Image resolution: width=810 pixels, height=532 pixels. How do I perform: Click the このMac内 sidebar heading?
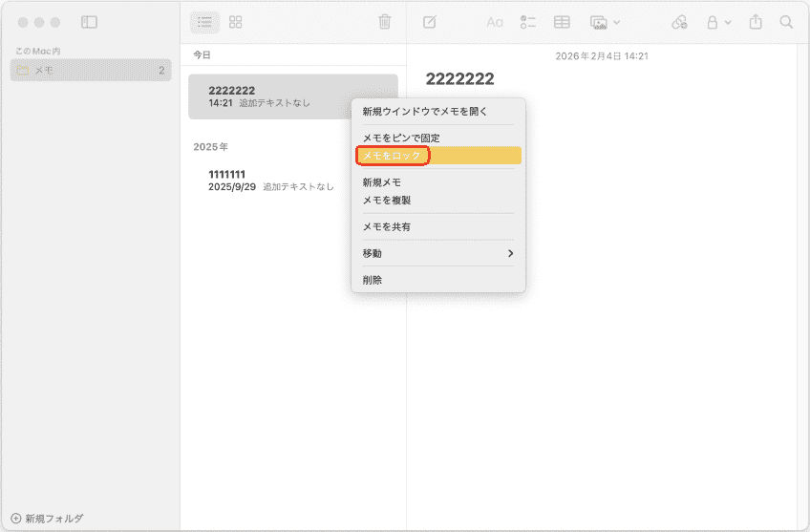37,52
